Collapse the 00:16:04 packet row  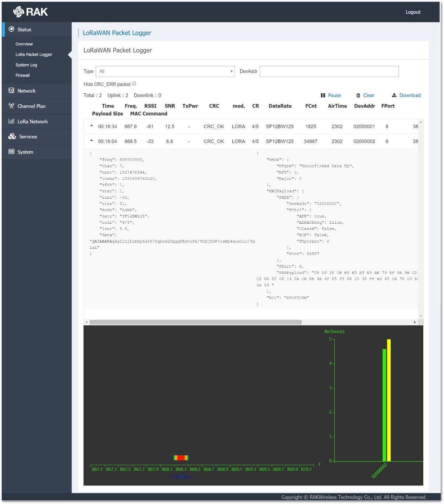point(91,140)
